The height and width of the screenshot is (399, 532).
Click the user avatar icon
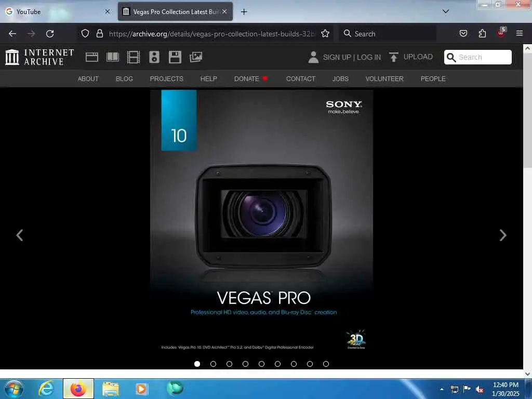tap(313, 57)
